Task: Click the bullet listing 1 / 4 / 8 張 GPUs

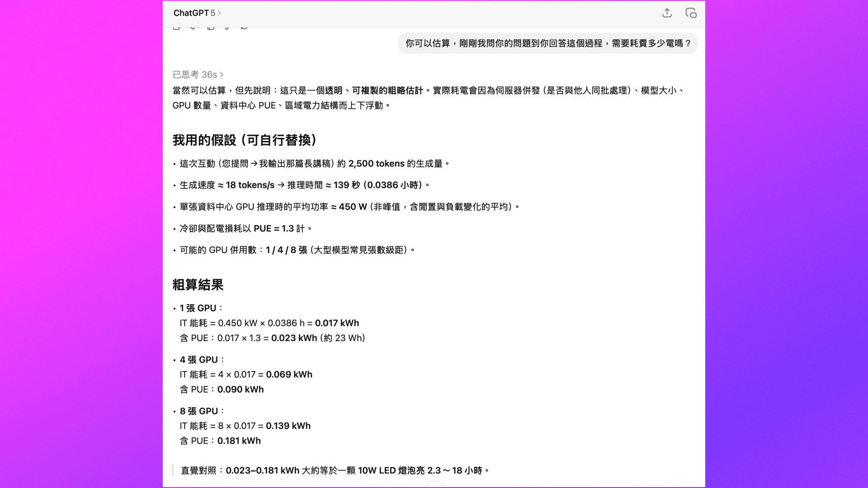Action: point(297,250)
